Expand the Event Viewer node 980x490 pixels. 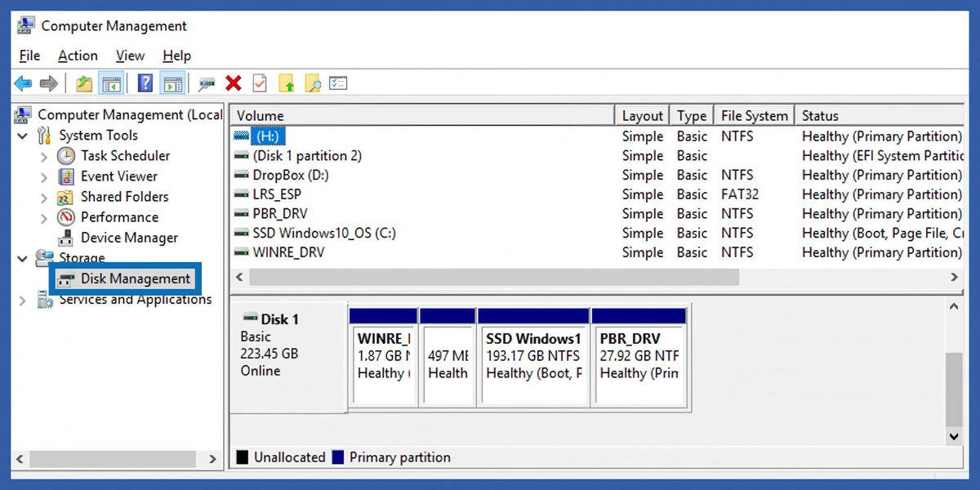44,176
